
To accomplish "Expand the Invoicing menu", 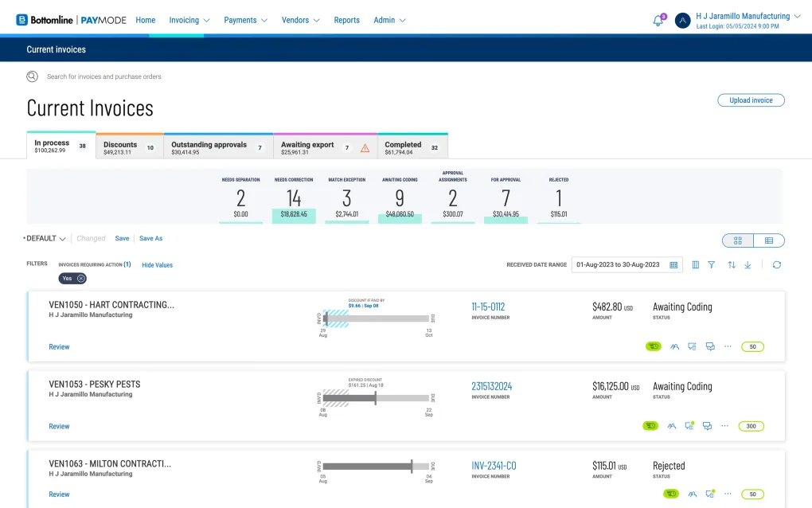I will pyautogui.click(x=189, y=20).
